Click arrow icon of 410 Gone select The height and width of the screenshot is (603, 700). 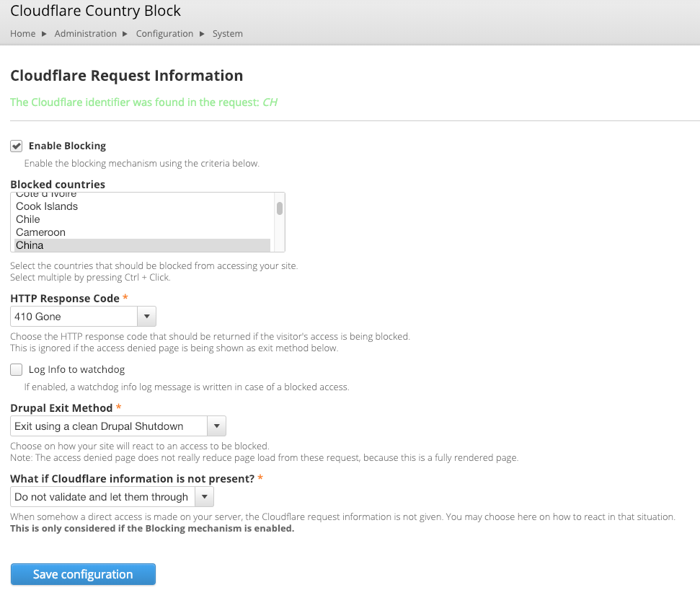pyautogui.click(x=146, y=317)
